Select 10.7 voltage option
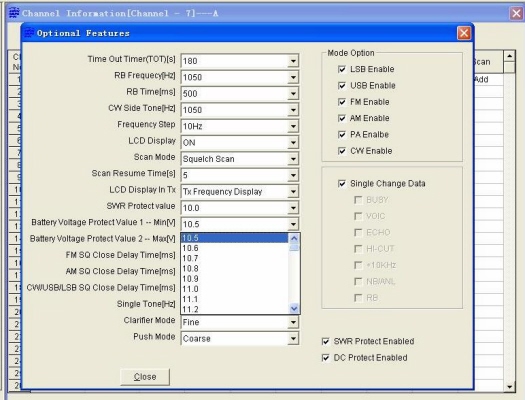This screenshot has width=525, height=400. pyautogui.click(x=234, y=258)
